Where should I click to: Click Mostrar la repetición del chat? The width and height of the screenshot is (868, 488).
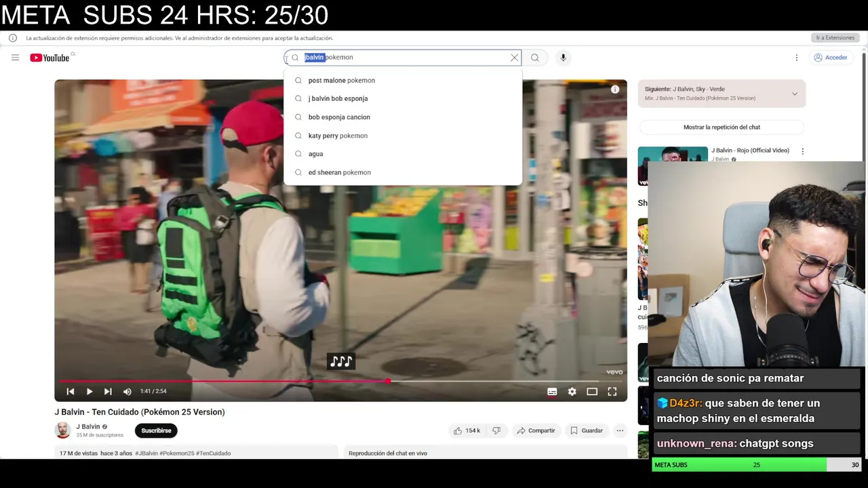tap(722, 127)
